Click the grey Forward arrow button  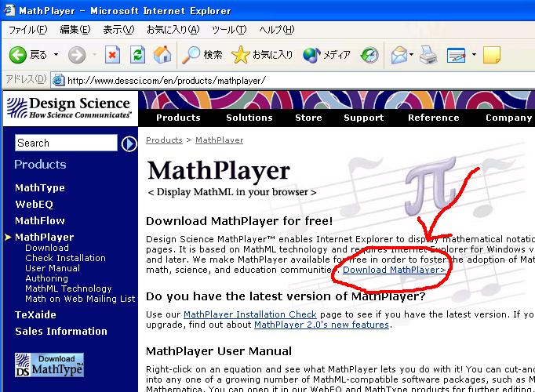click(x=77, y=55)
